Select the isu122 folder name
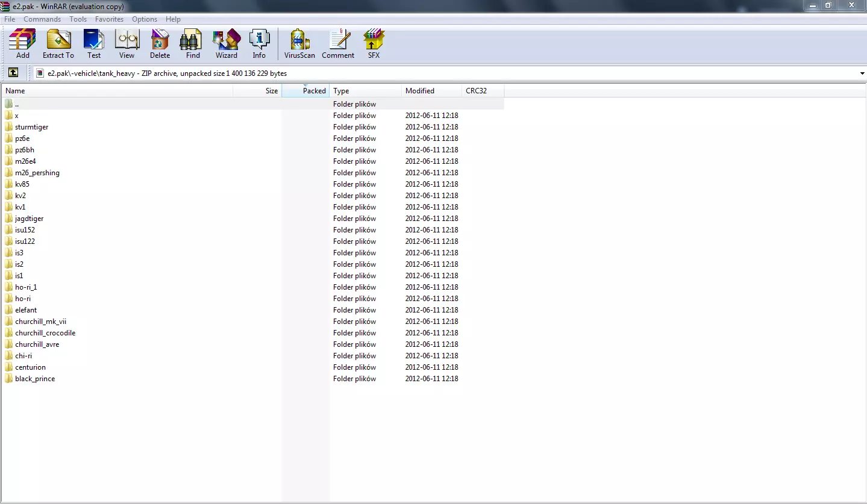Screen dimensions: 867x504 25,241
